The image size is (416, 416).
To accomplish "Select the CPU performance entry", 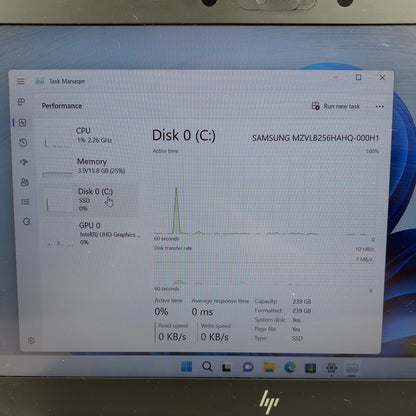I will coord(90,137).
